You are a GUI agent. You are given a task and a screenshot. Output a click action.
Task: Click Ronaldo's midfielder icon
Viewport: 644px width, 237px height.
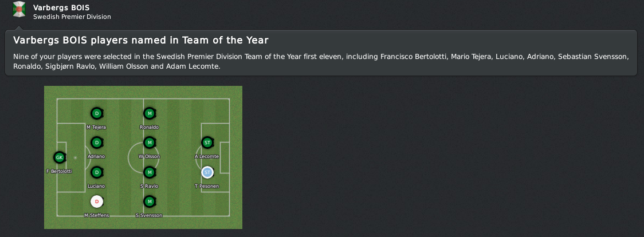point(150,113)
